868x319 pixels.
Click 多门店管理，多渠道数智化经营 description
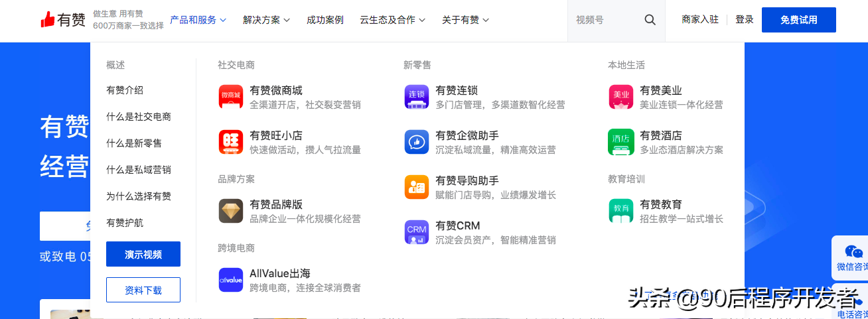(x=500, y=105)
